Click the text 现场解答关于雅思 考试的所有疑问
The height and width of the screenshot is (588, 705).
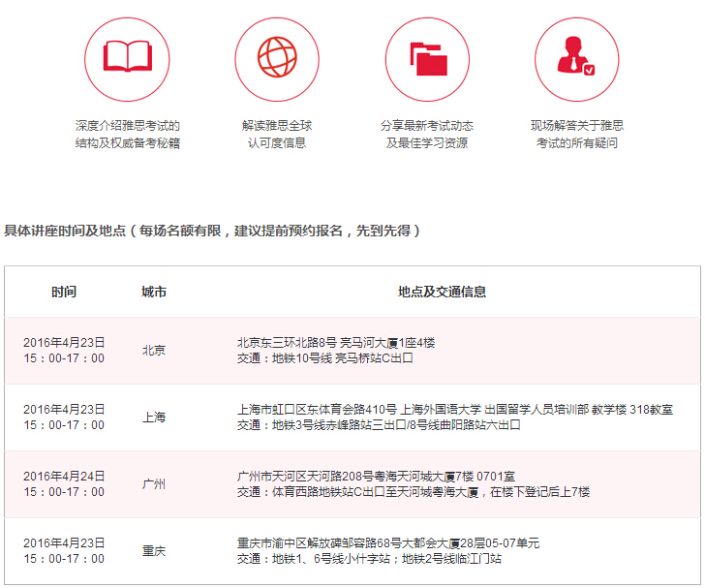pos(577,134)
